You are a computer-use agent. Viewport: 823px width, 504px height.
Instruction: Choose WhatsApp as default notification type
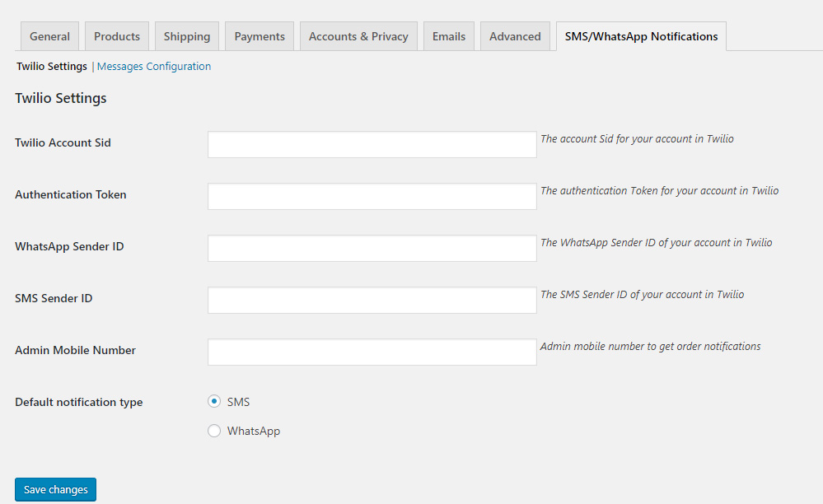(214, 431)
